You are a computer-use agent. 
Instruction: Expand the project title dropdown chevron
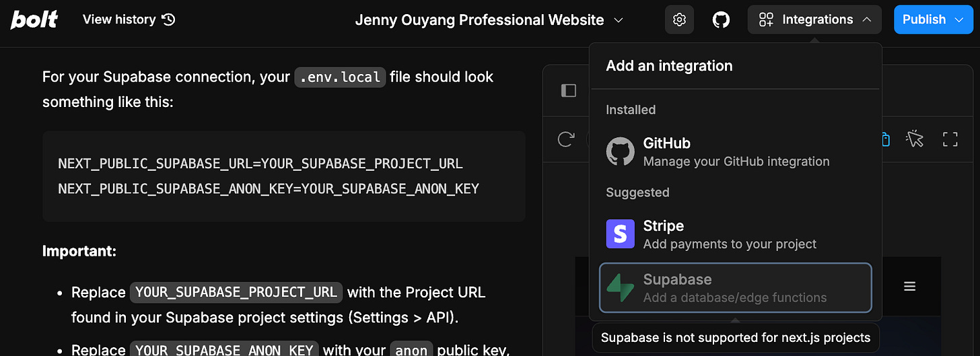(619, 20)
